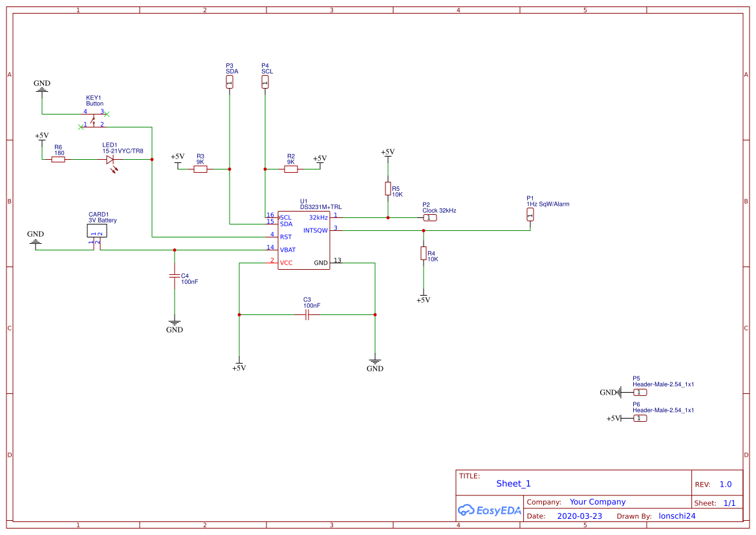Select capacitor C3 100nF
The height and width of the screenshot is (535, 756).
coord(307,314)
